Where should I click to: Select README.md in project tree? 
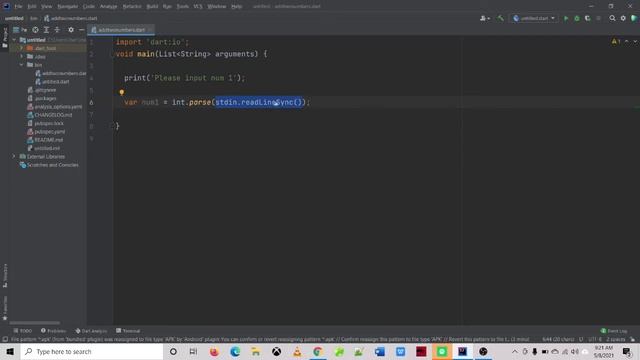pos(45,140)
